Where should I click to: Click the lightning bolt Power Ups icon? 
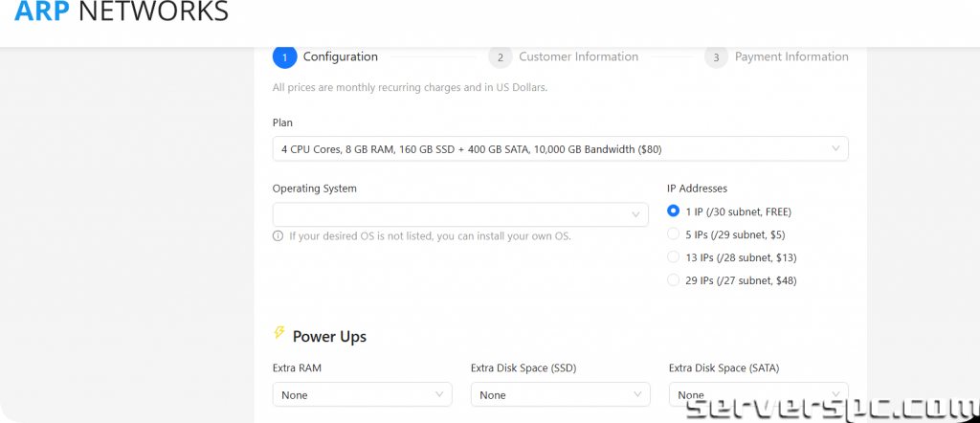(279, 334)
